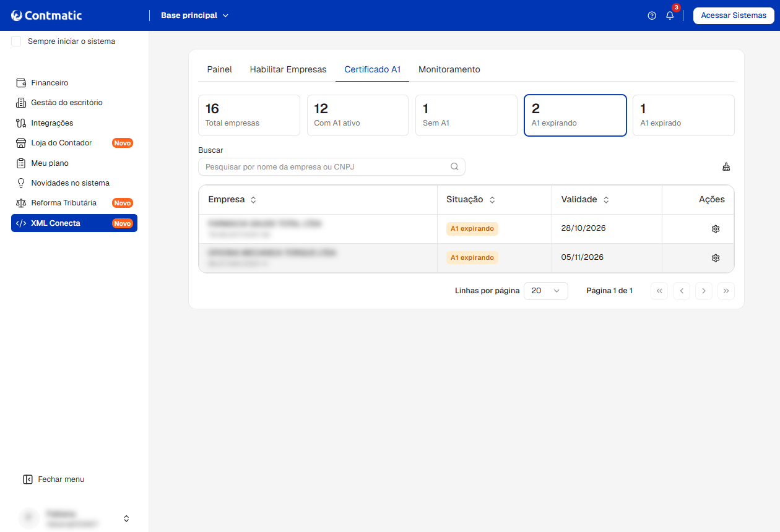Image resolution: width=780 pixels, height=532 pixels.
Task: Go to previous page arrow
Action: point(682,291)
